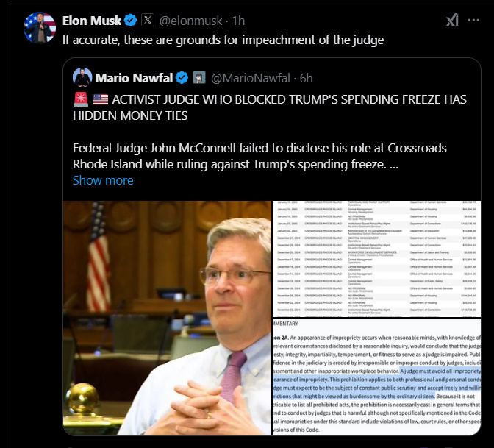
Task: Open the Crossroads Rhode Island payments table image
Action: coord(377,259)
